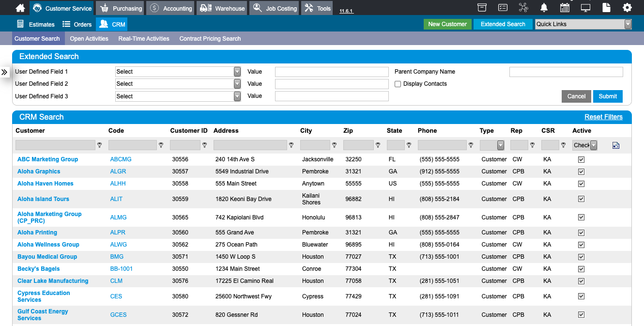Screen dimensions: 644x326
Task: Click the New Customer button
Action: click(447, 24)
